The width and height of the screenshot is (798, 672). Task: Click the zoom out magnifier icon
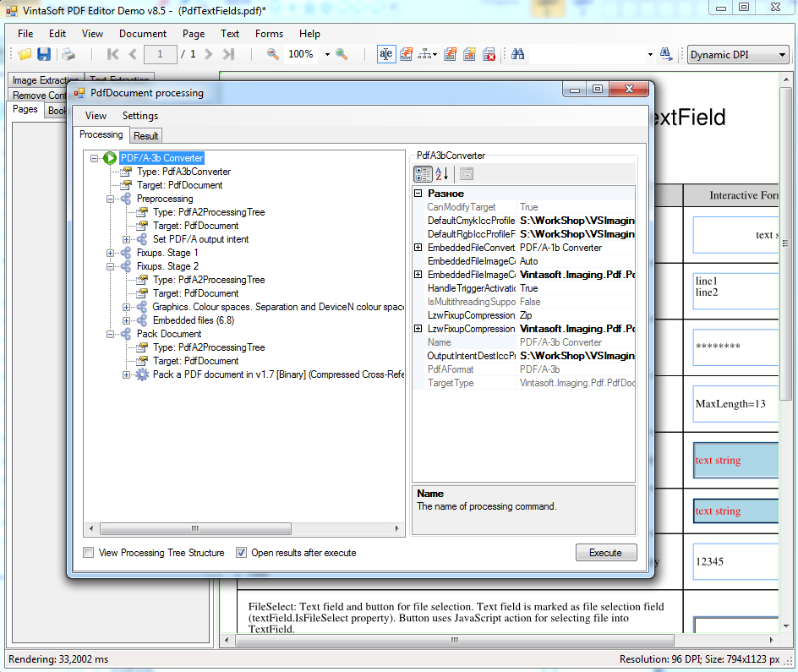point(273,54)
